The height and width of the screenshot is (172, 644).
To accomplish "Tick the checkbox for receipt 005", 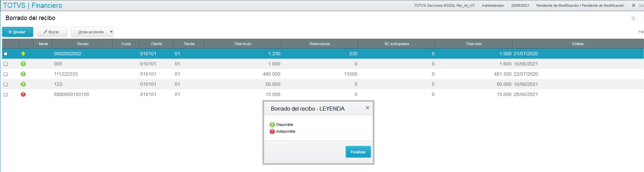I will tap(5, 64).
